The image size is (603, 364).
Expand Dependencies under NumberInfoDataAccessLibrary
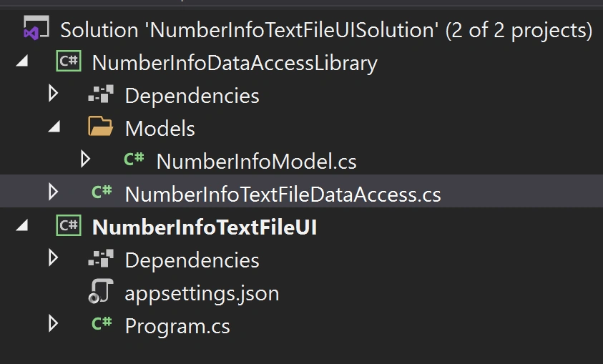coord(54,94)
